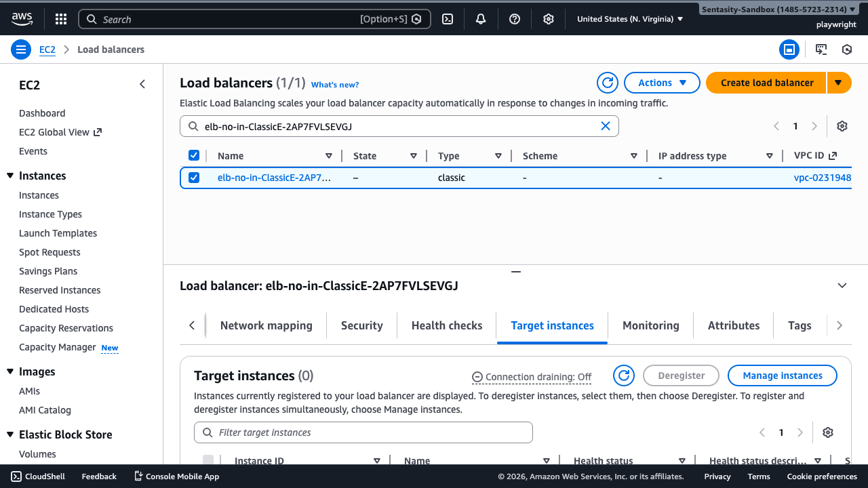Deselect the elb-no-in-ClassicE row checkbox
Image resolution: width=868 pixels, height=488 pixels.
pyautogui.click(x=194, y=178)
